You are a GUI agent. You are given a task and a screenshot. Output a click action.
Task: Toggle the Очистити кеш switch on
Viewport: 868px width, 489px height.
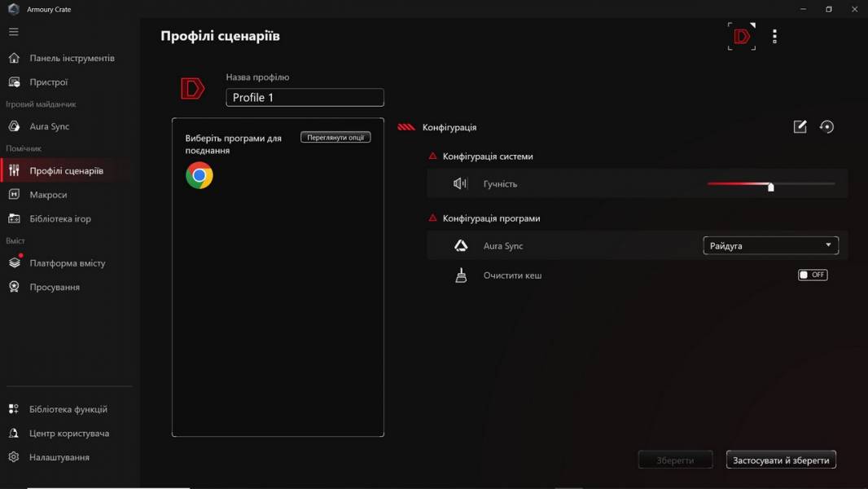[813, 275]
